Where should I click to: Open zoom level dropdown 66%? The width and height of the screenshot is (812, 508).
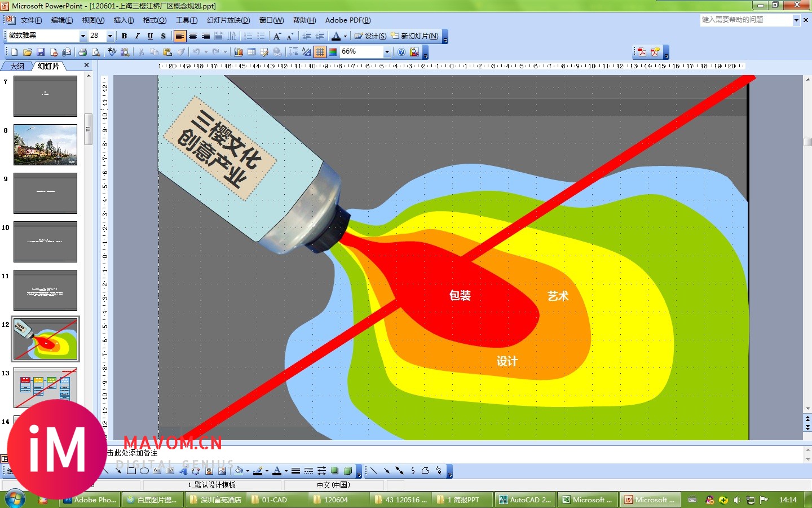(387, 52)
